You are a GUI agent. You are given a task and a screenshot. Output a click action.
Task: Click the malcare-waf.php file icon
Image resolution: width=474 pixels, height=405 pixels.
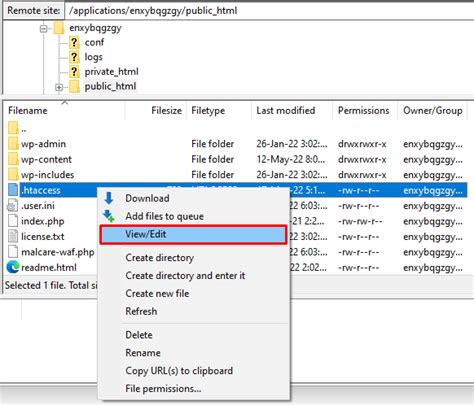(13, 252)
